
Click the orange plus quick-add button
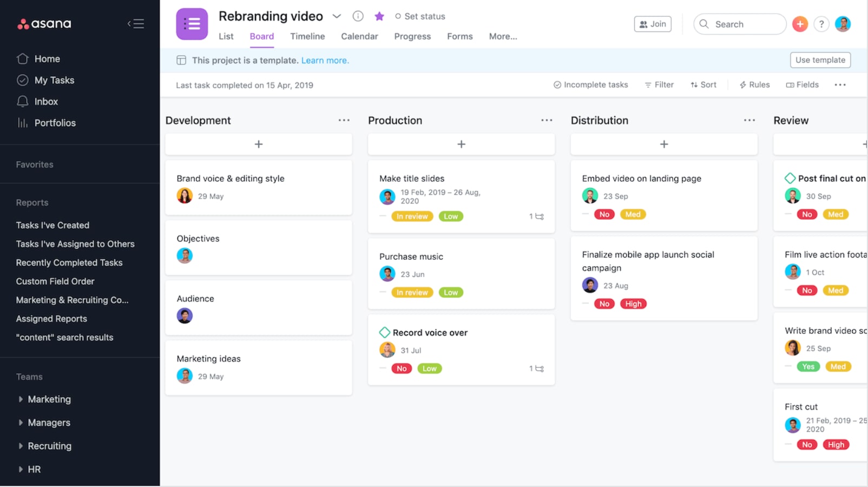(800, 24)
